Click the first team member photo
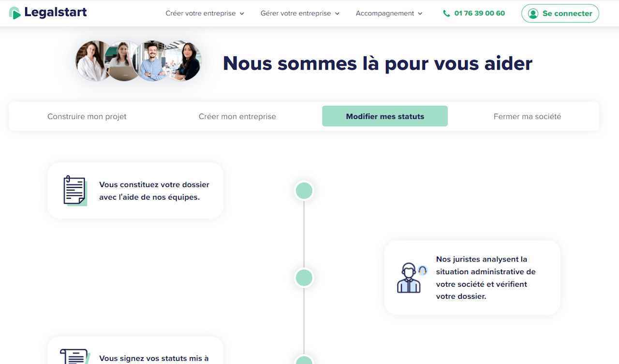Image resolution: width=619 pixels, height=364 pixels. (x=92, y=61)
